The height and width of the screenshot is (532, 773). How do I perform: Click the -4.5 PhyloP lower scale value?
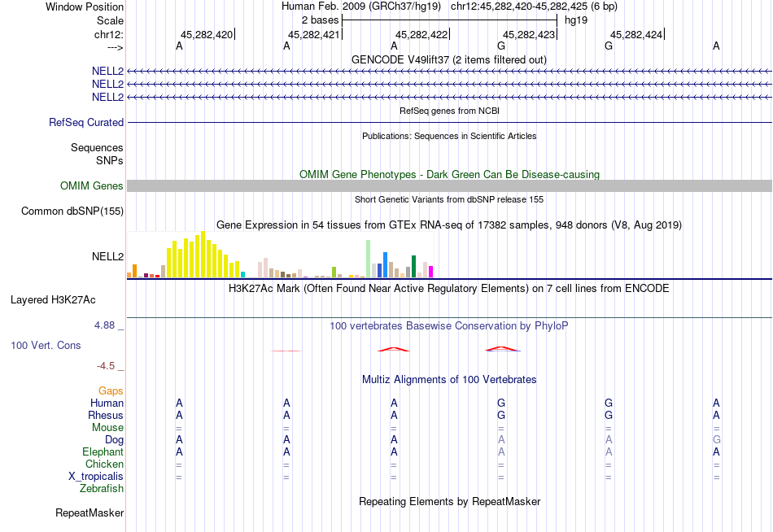[106, 366]
